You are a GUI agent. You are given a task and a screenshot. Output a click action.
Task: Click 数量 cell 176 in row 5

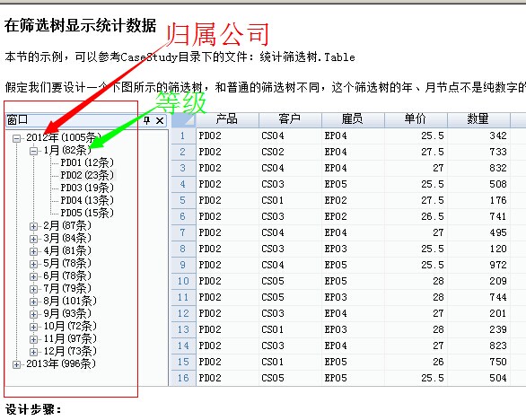pyautogui.click(x=478, y=201)
